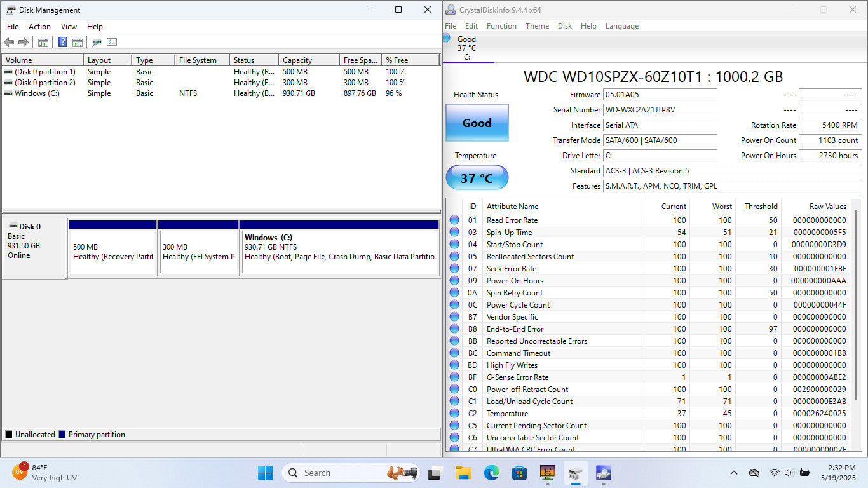Sort volumes by the Capacity column header

click(x=308, y=60)
